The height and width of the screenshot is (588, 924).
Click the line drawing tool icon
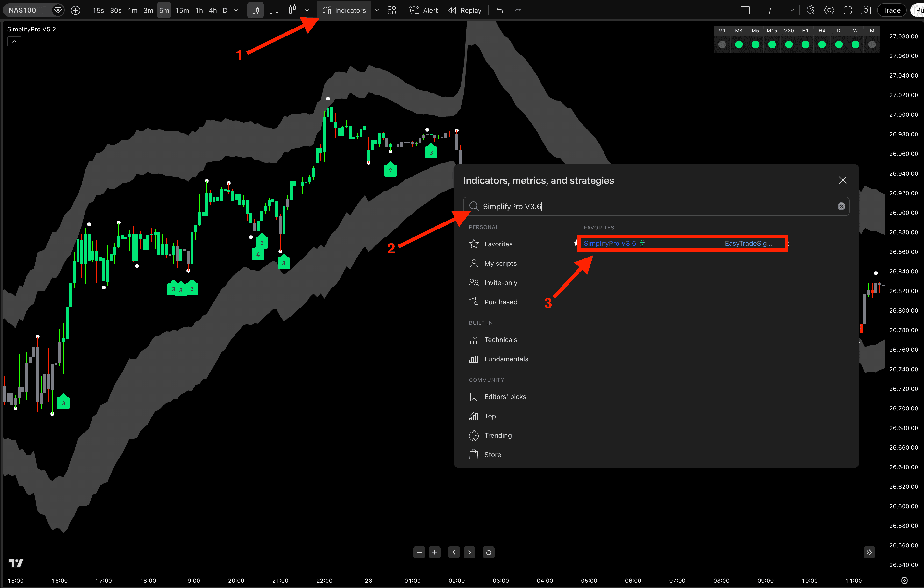point(769,11)
